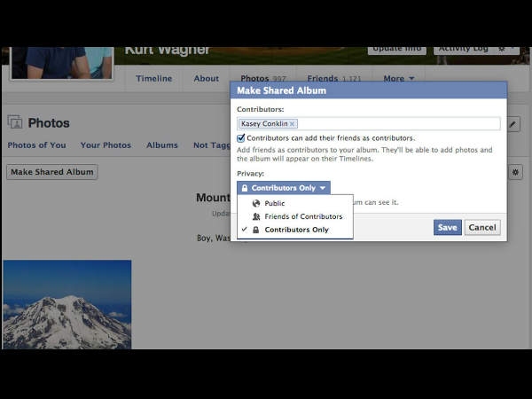Click the Update Info button
The width and height of the screenshot is (532, 399).
tap(397, 50)
